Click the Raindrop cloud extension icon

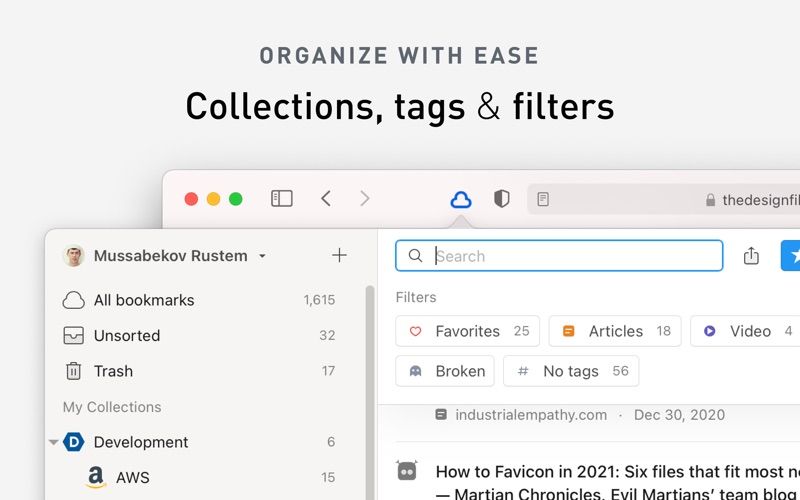click(x=461, y=199)
